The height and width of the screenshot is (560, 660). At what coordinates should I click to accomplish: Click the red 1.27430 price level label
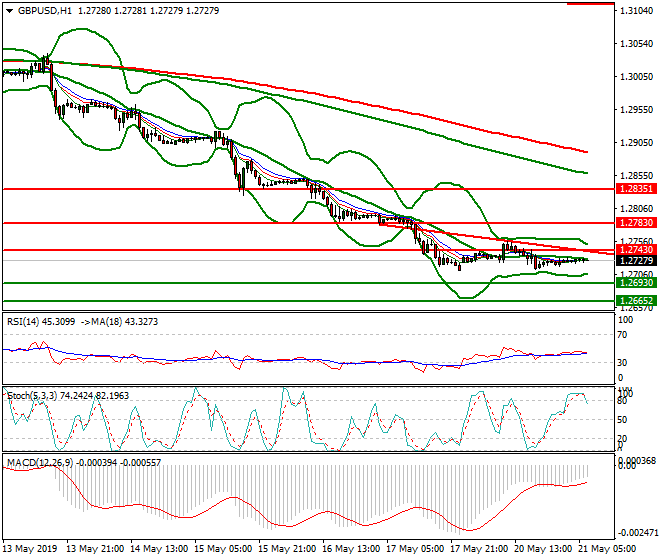(636, 250)
